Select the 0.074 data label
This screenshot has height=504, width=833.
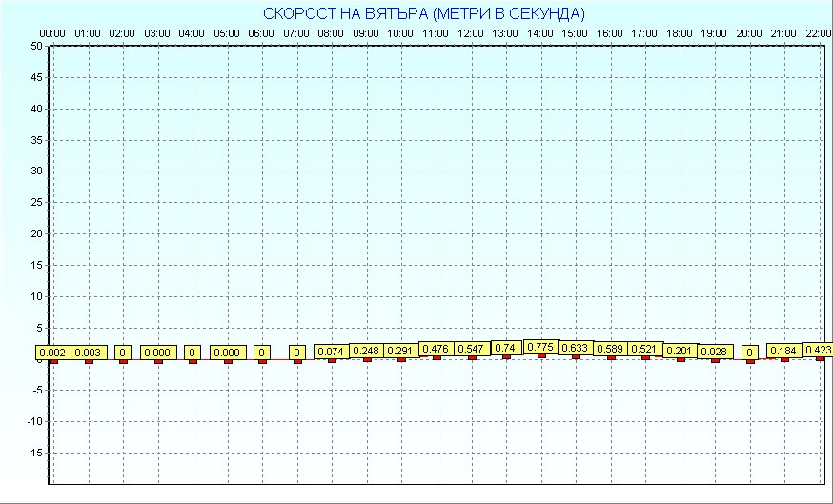pyautogui.click(x=332, y=353)
